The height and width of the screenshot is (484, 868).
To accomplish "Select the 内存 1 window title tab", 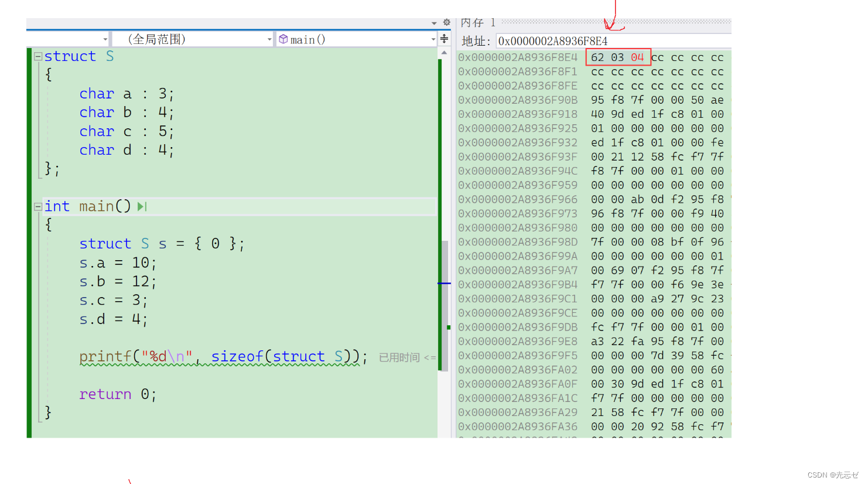I will [x=478, y=22].
